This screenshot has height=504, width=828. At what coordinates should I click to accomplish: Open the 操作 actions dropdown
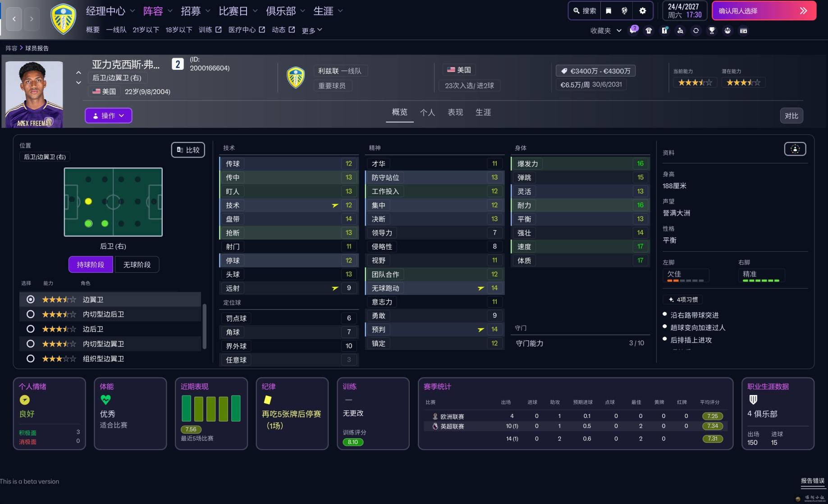click(108, 116)
